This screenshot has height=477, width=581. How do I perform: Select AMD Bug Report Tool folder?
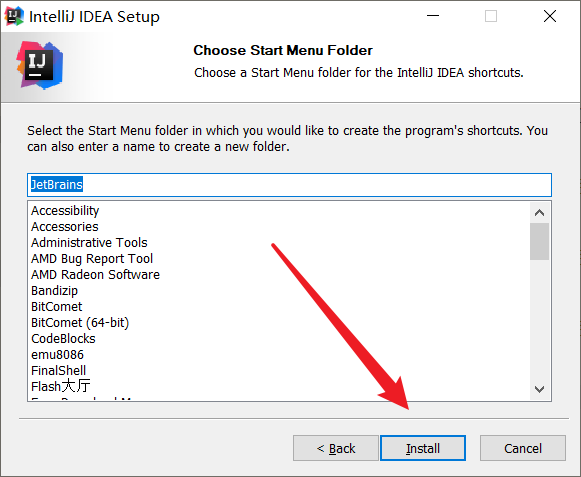[92, 258]
